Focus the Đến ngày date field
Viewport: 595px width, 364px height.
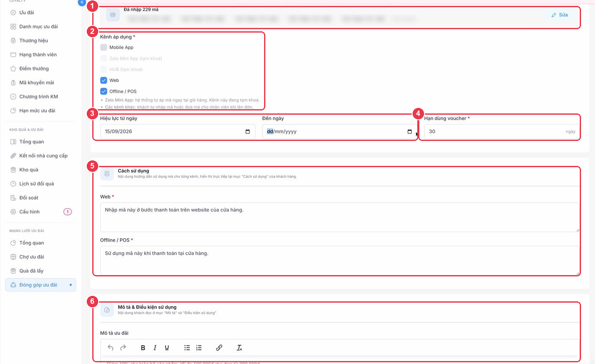(x=340, y=132)
